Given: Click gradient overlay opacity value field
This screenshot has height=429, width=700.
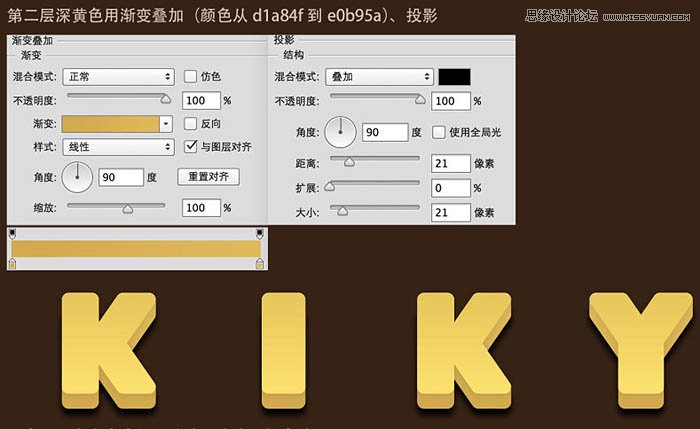Looking at the screenshot, I should click(201, 100).
